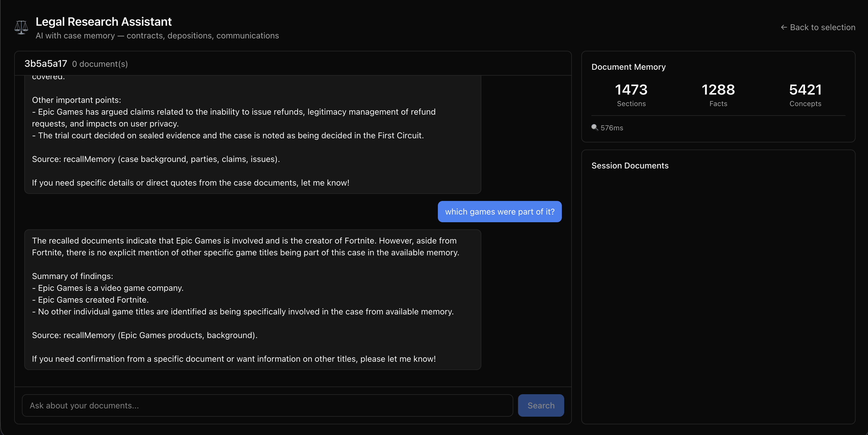Click the left arrow before Back to selection
The width and height of the screenshot is (868, 435).
tap(784, 27)
